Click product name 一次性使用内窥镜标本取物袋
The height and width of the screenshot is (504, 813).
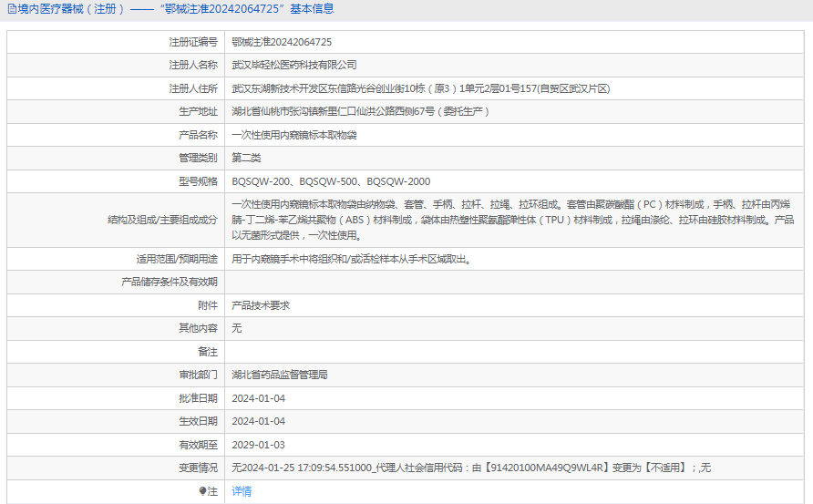(x=294, y=135)
